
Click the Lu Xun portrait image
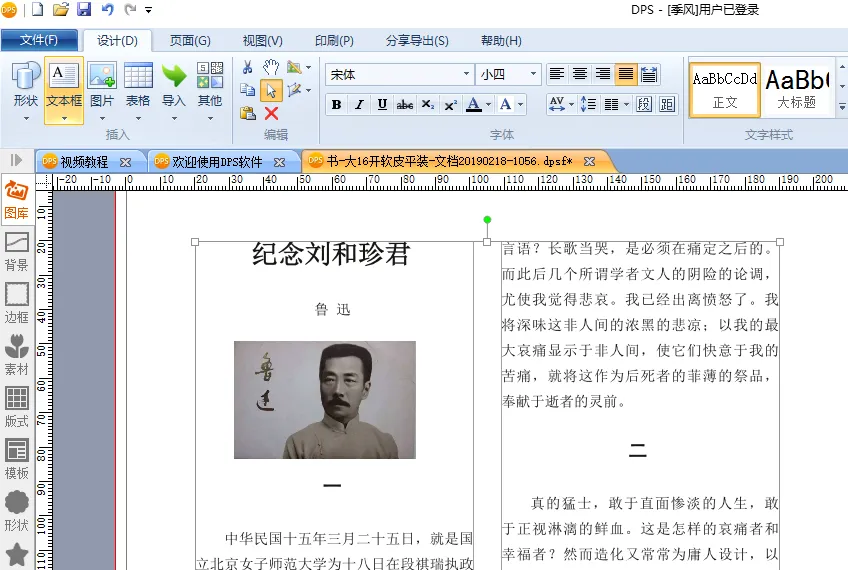324,400
